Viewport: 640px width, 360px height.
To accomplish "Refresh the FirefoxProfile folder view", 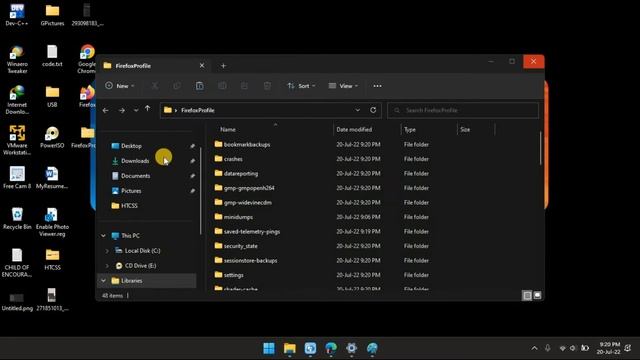I will [x=373, y=110].
